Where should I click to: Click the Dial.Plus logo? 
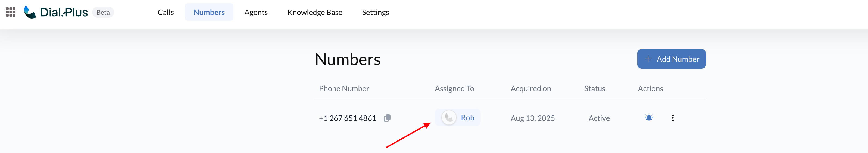[x=56, y=12]
